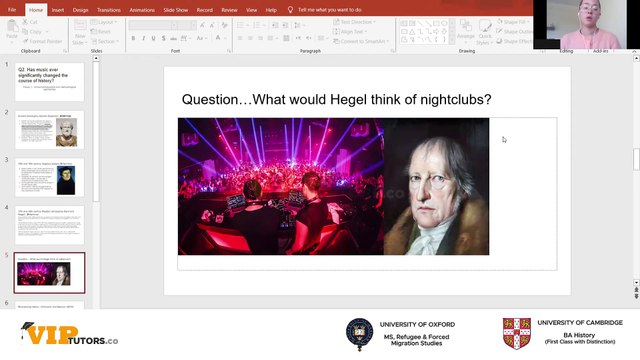The height and width of the screenshot is (360, 640).
Task: Switch to the Record tab
Action: pyautogui.click(x=204, y=10)
